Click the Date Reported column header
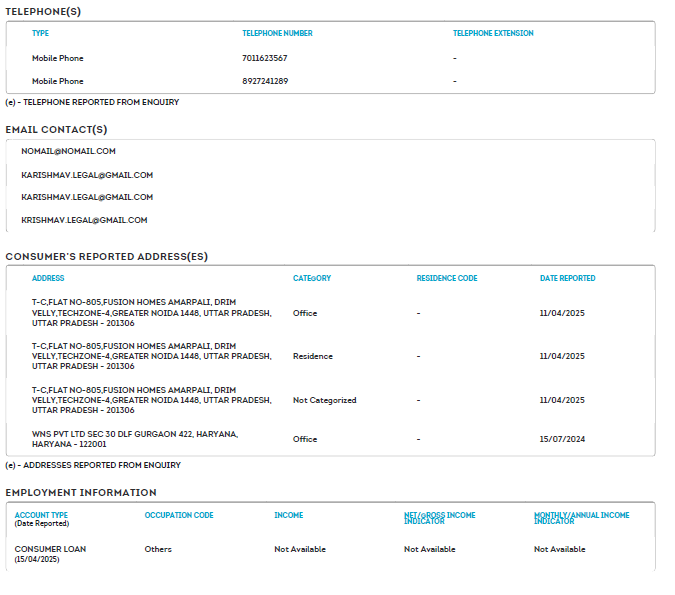The height and width of the screenshot is (595, 675). coord(567,278)
